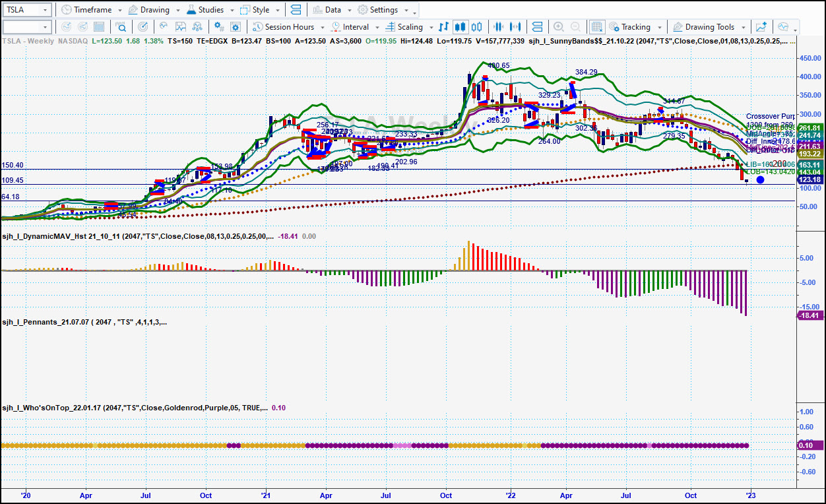Click the Scaling button
826x504 pixels.
(x=404, y=27)
